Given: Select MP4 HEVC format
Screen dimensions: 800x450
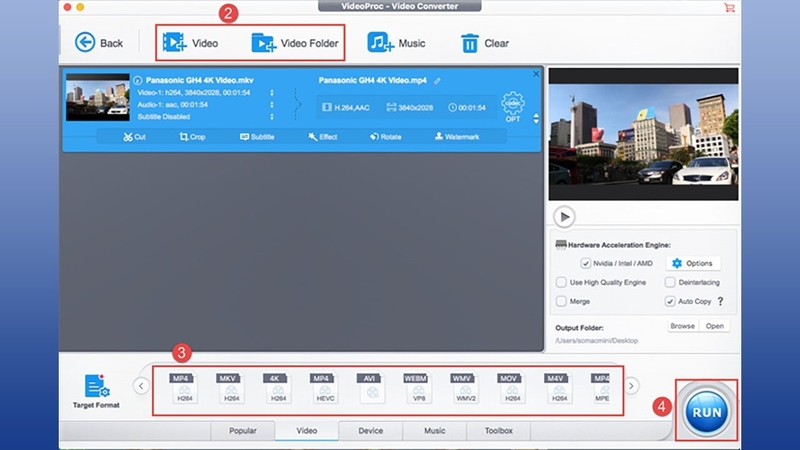Looking at the screenshot, I should click(x=324, y=388).
